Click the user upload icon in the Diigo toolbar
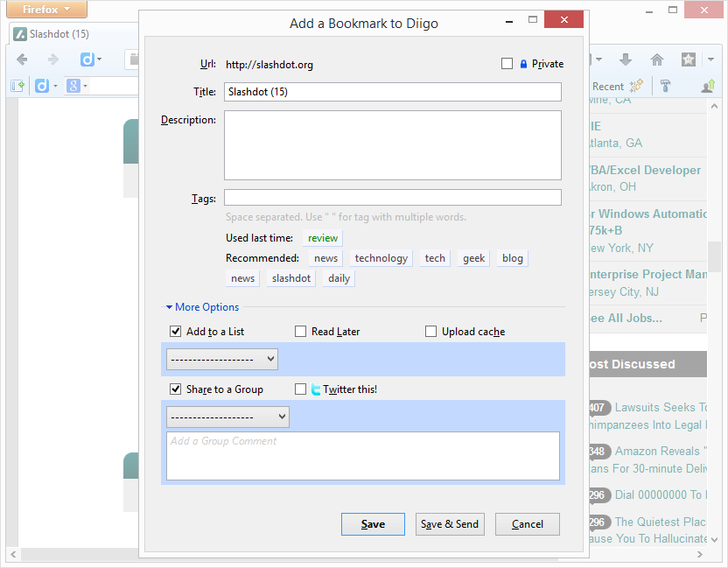728x568 pixels. 708,86
